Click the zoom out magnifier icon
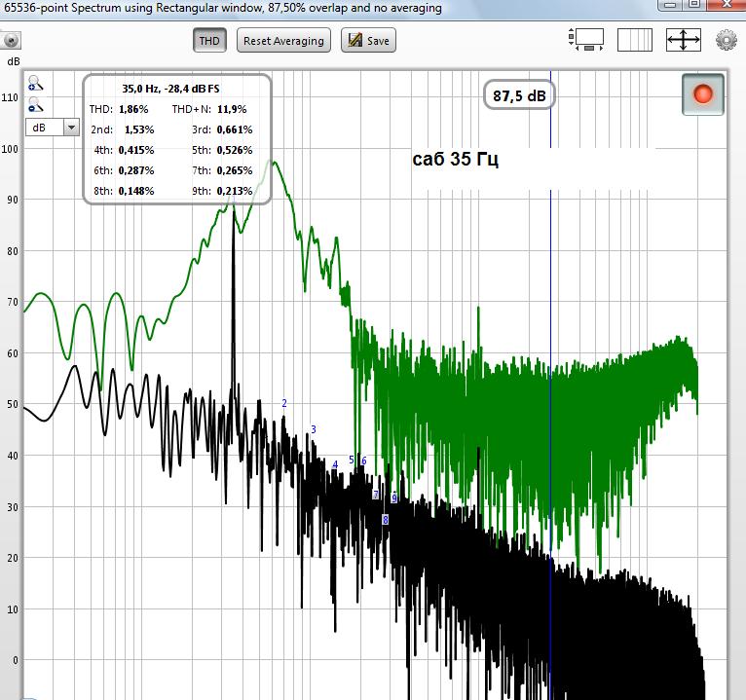The height and width of the screenshot is (700, 746). [35, 104]
